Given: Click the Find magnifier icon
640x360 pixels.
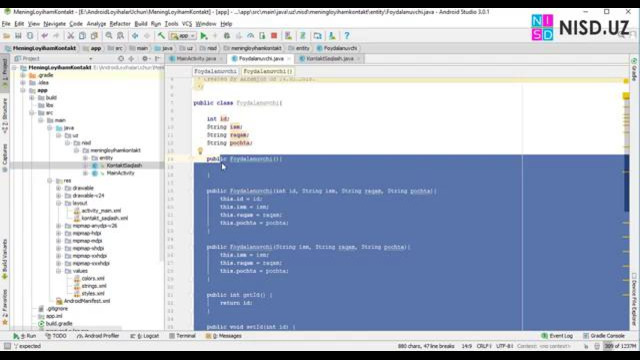Looking at the screenshot, I should coord(109,36).
